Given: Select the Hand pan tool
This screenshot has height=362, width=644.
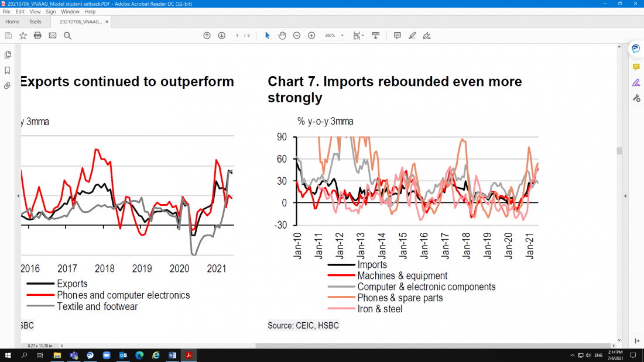Looking at the screenshot, I should point(282,36).
